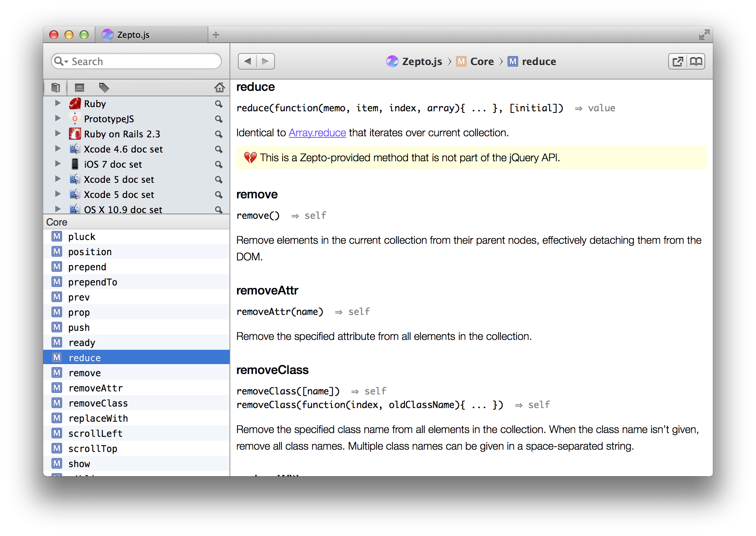This screenshot has height=536, width=756.
Task: Select the Zepto.js tab
Action: coord(152,35)
